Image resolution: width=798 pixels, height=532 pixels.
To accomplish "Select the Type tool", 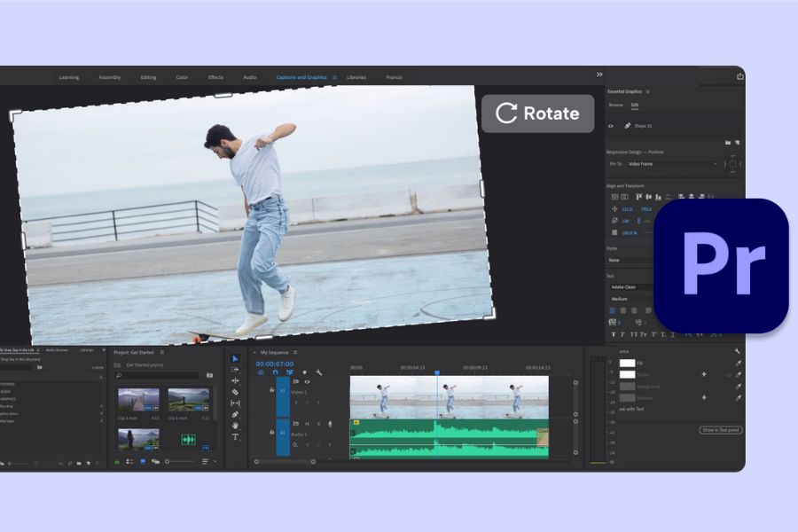I will coord(235,437).
